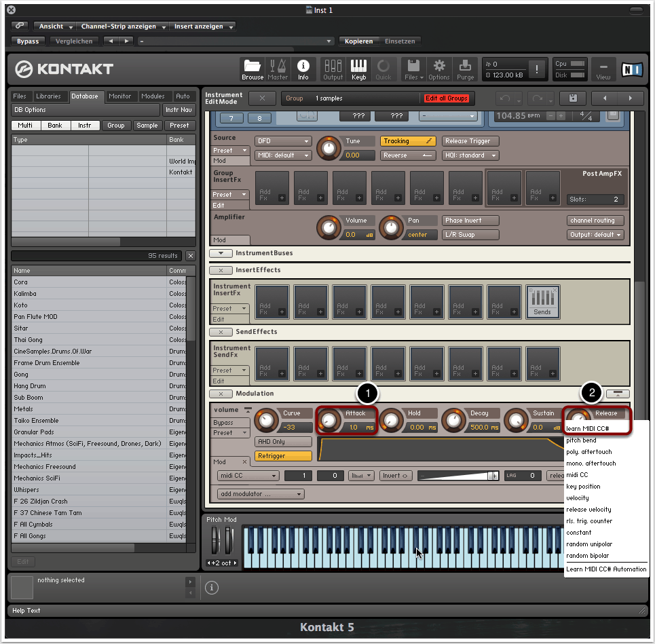This screenshot has height=644, width=655.
Task: Adjust the Attack knob in Modulation
Action: (x=329, y=421)
